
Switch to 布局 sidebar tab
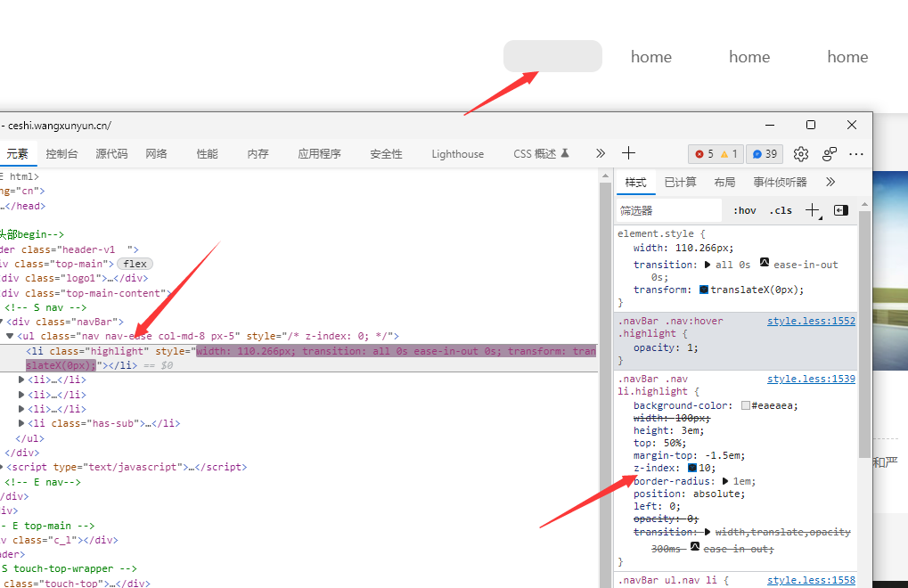tap(724, 183)
